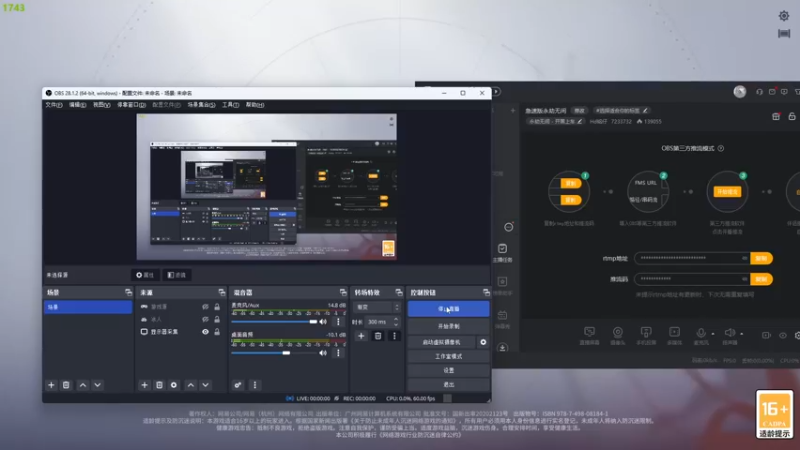This screenshot has height=450, width=800.
Task: Open the transitions three-dot options menu
Action: pos(394,336)
